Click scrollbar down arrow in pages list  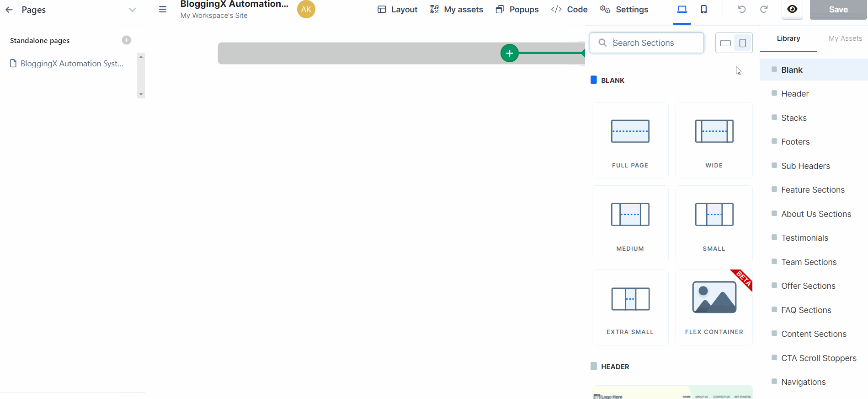(x=141, y=94)
